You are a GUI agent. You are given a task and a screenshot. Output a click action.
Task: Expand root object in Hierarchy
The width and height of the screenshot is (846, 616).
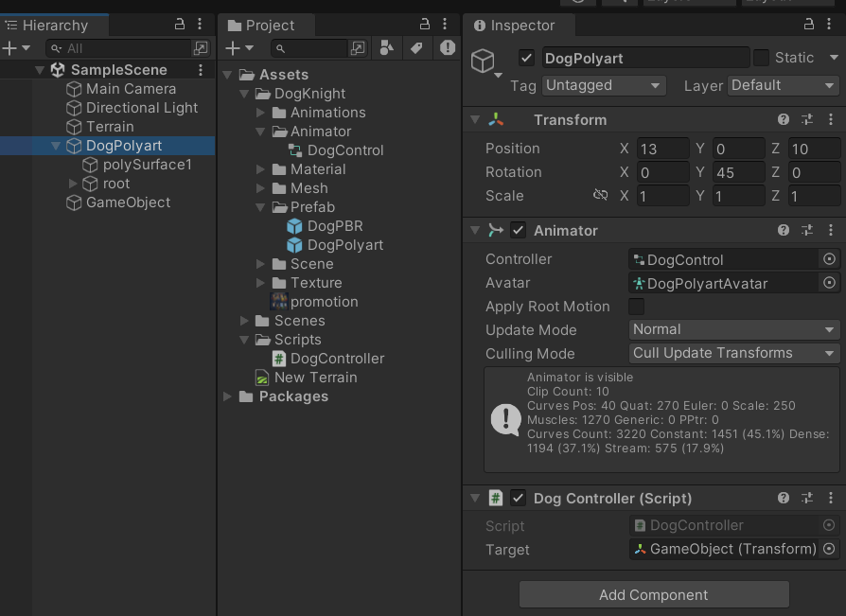click(73, 184)
